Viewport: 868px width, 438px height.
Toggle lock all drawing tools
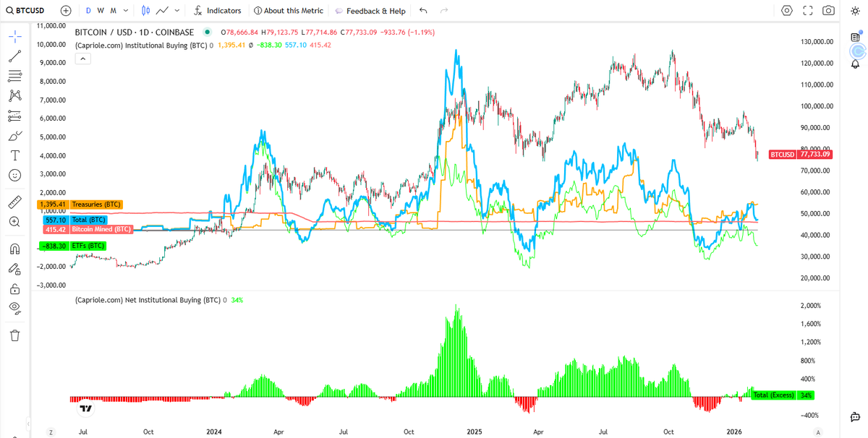click(x=14, y=288)
